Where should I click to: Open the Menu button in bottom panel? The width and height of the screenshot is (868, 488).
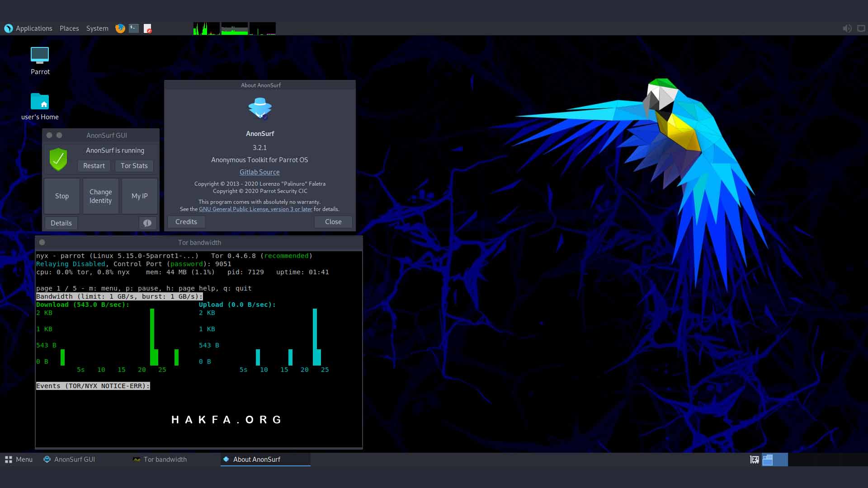click(19, 460)
